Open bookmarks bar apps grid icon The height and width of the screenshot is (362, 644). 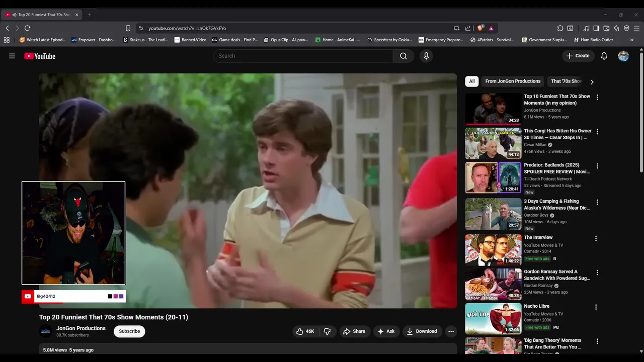(7, 40)
